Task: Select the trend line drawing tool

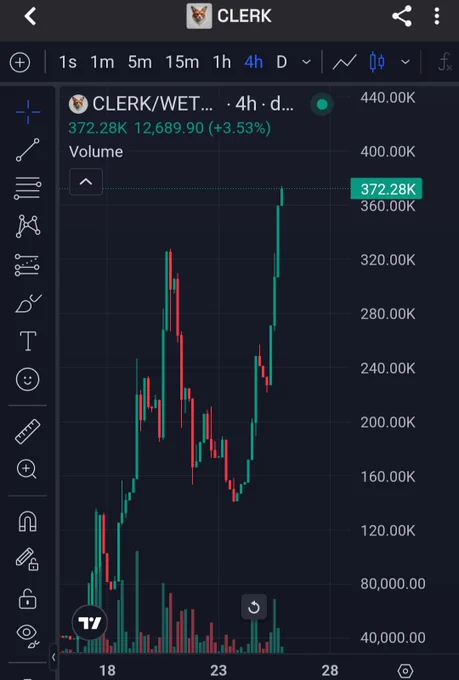Action: tap(28, 150)
